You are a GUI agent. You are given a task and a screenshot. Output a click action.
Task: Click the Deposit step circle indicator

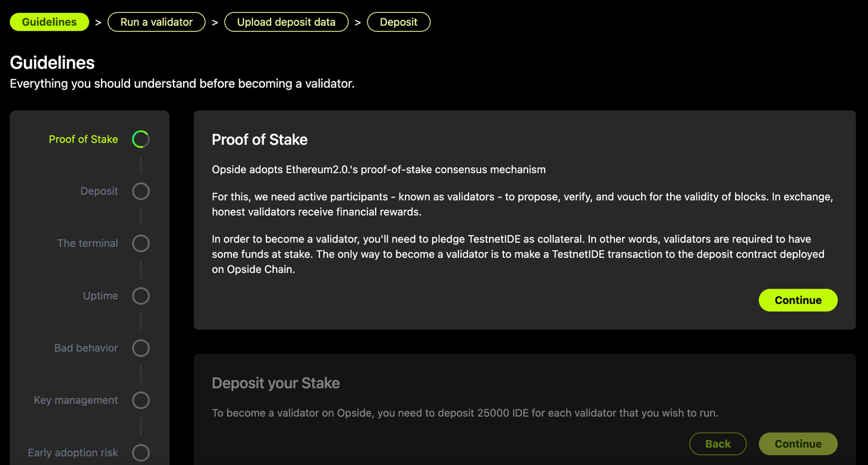(x=140, y=191)
